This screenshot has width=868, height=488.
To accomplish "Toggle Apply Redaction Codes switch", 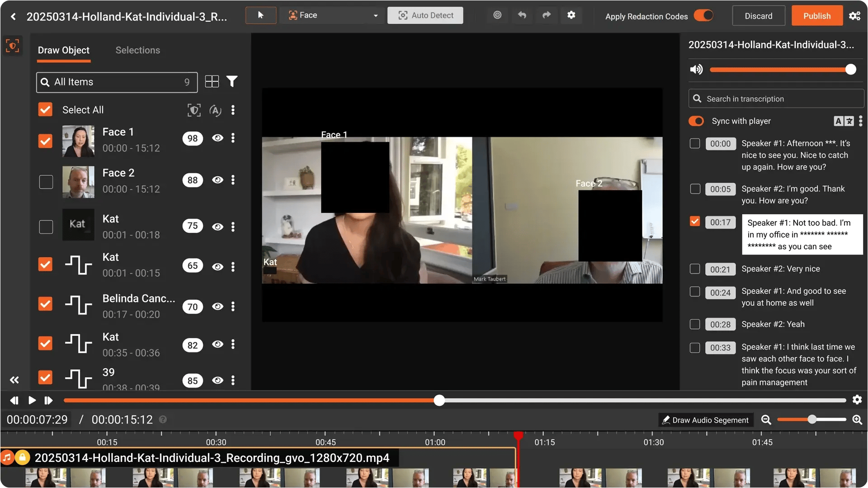I will (703, 16).
